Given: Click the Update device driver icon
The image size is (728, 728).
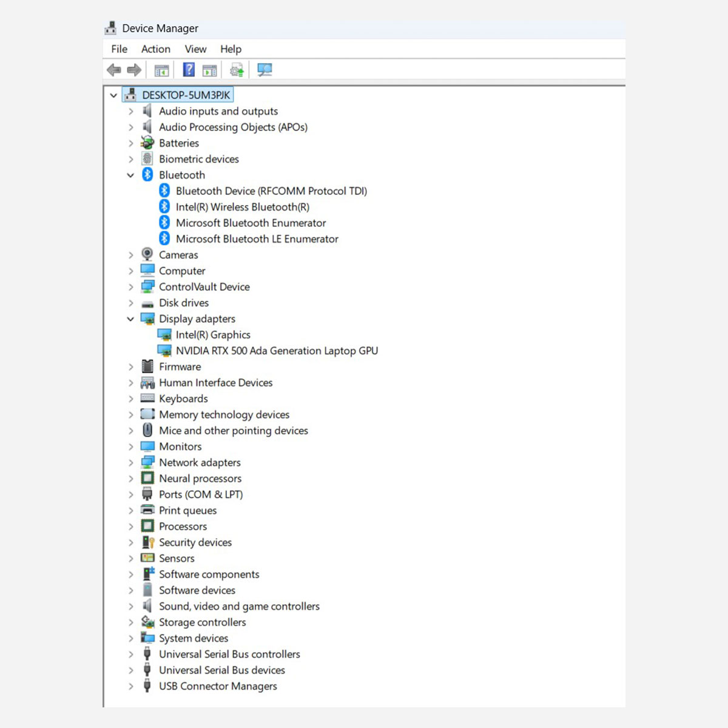Looking at the screenshot, I should pos(237,70).
